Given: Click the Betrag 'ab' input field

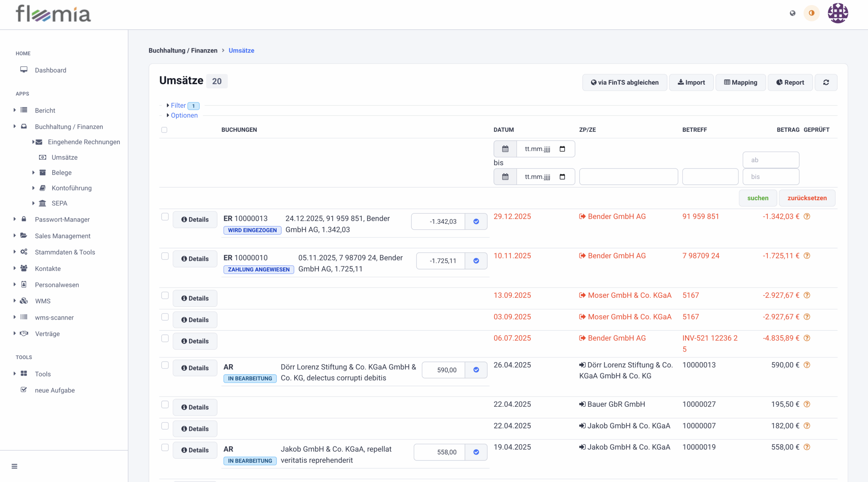Looking at the screenshot, I should 771,160.
